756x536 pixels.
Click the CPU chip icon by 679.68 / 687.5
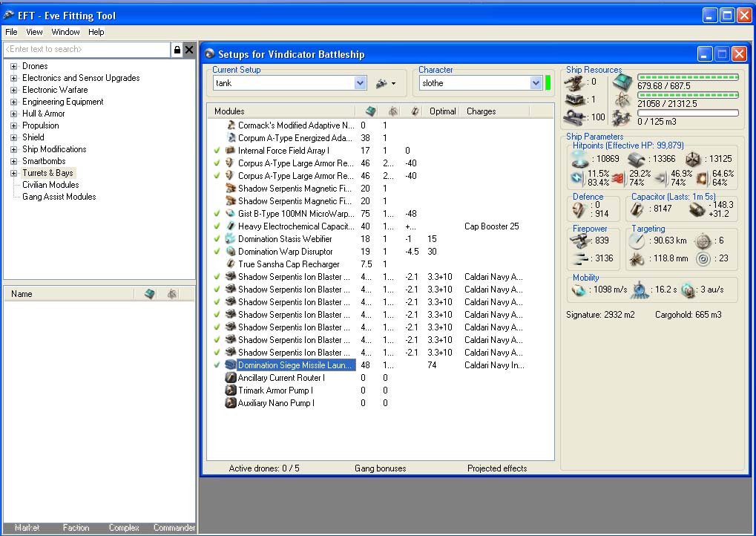[x=622, y=82]
